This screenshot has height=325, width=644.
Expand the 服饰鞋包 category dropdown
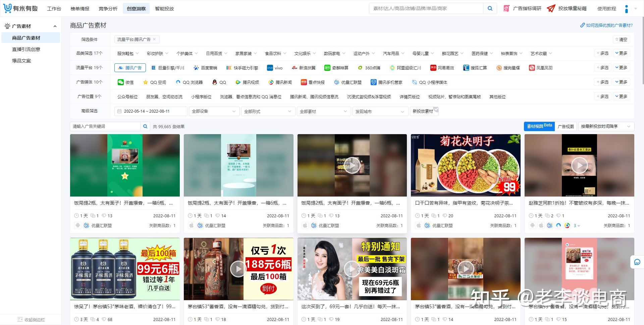127,53
